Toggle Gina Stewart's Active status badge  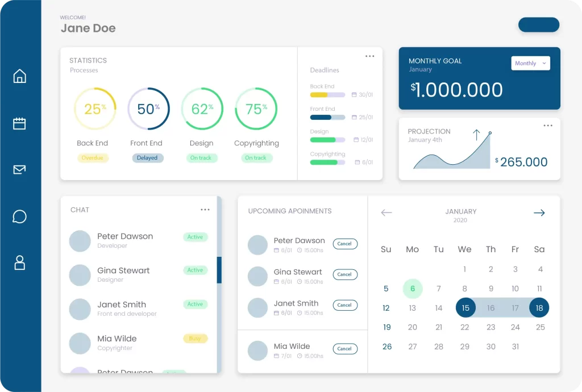click(195, 270)
